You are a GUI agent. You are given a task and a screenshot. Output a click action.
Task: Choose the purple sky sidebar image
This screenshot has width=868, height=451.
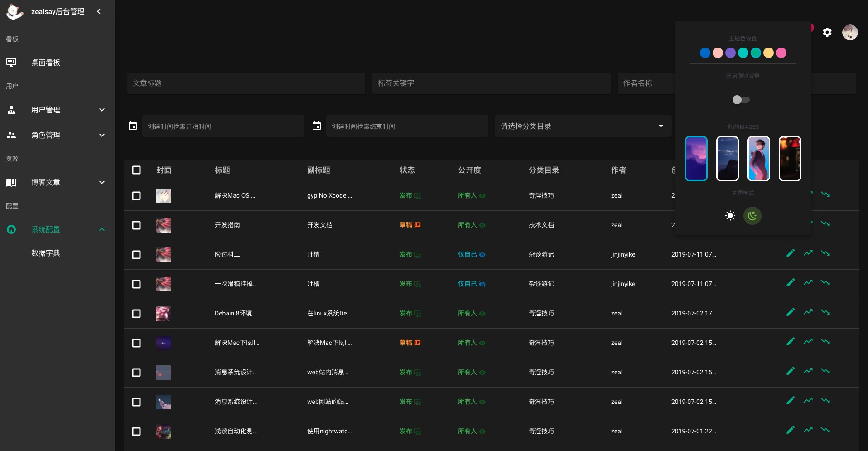pyautogui.click(x=696, y=159)
